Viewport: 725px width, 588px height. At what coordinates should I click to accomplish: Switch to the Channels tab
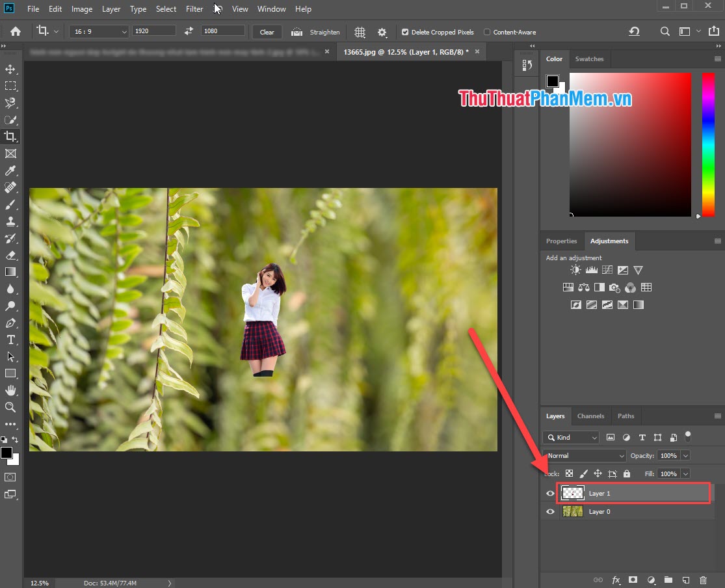pos(590,416)
